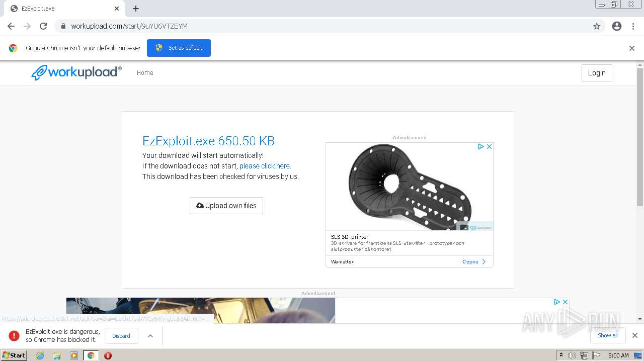Open the Home menu item
Screen dimensions: 644x362
pyautogui.click(x=145, y=73)
